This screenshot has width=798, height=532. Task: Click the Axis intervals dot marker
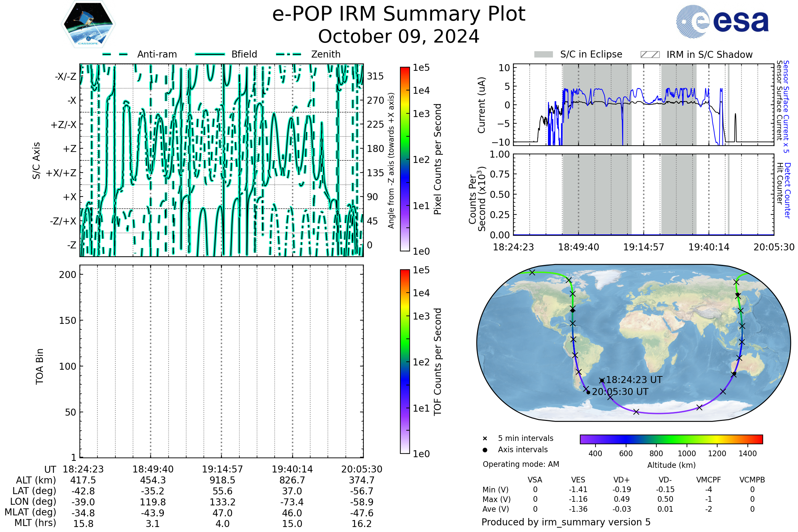pyautogui.click(x=485, y=450)
